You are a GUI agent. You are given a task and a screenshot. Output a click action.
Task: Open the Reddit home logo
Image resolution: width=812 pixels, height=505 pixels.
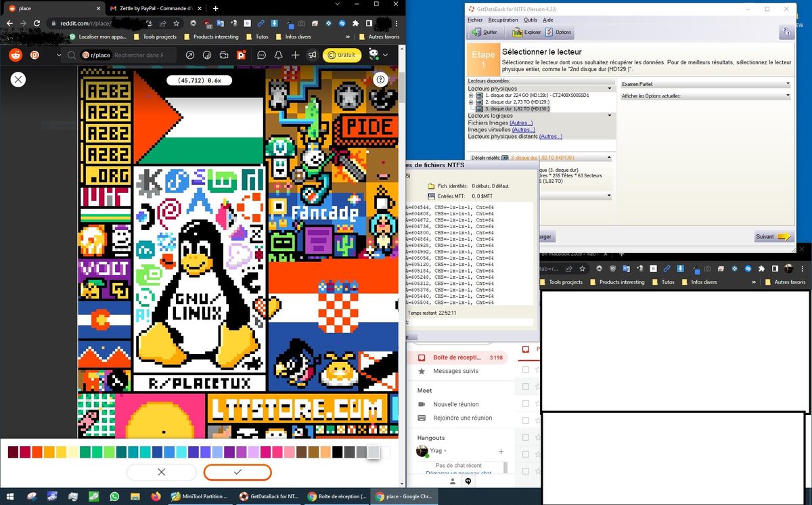pyautogui.click(x=15, y=55)
